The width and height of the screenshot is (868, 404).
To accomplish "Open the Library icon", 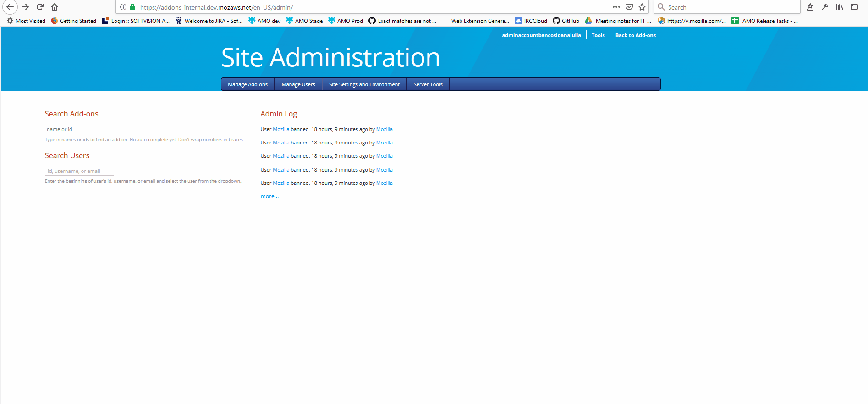I will coord(840,7).
